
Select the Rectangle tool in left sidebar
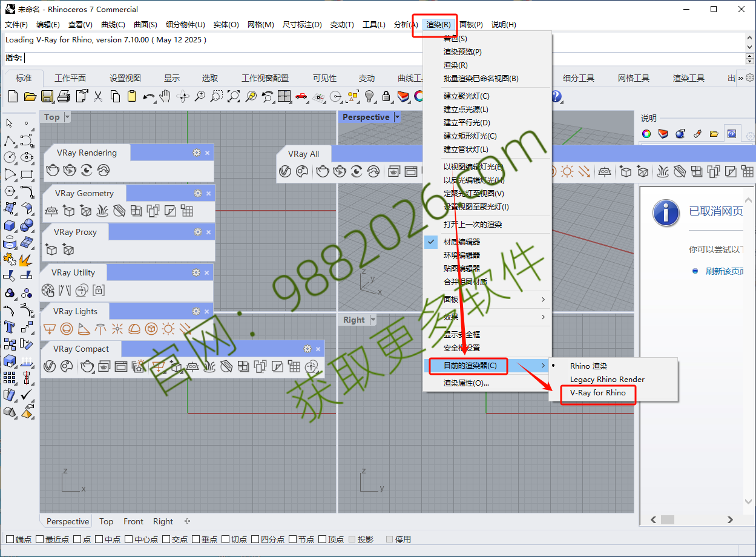tap(27, 175)
